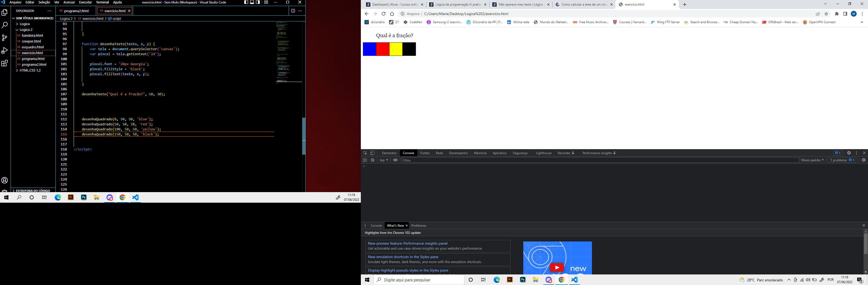Open Chrome home page button
868x285 pixels.
tap(392, 14)
